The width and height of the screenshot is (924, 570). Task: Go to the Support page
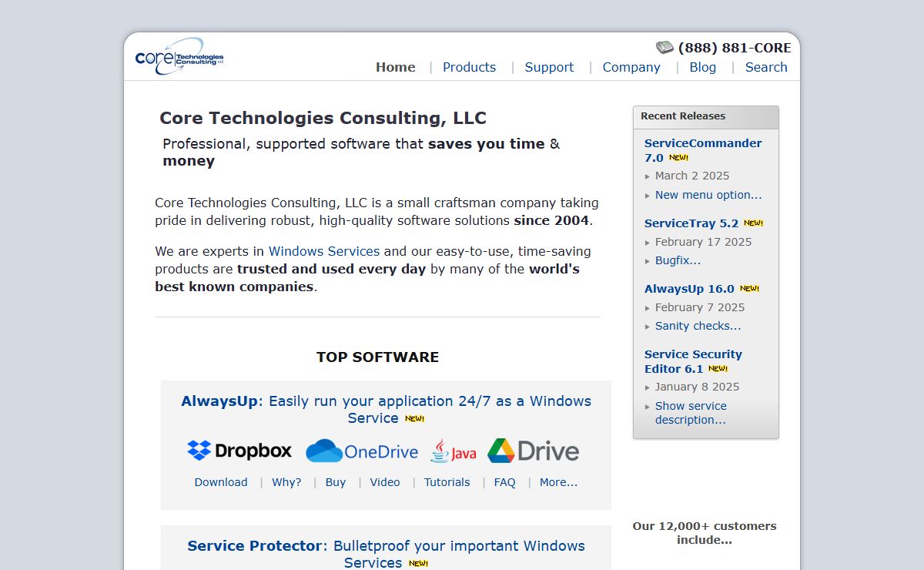coord(549,67)
